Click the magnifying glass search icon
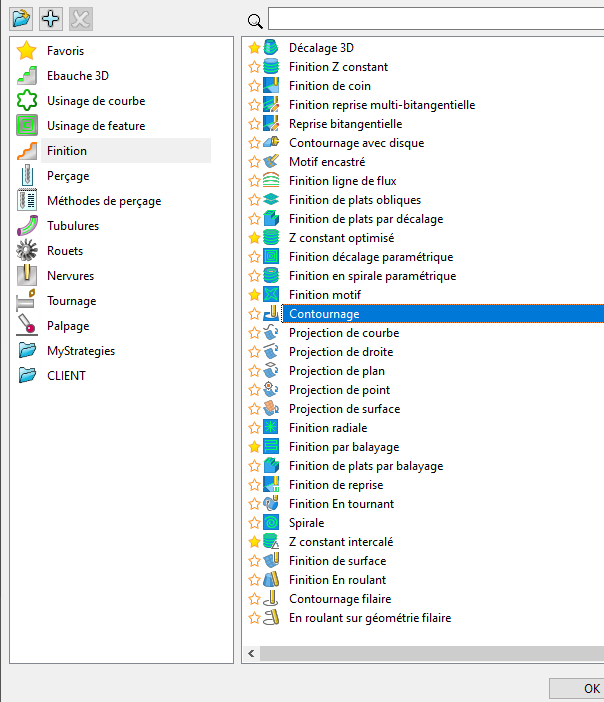The image size is (604, 702). 255,21
